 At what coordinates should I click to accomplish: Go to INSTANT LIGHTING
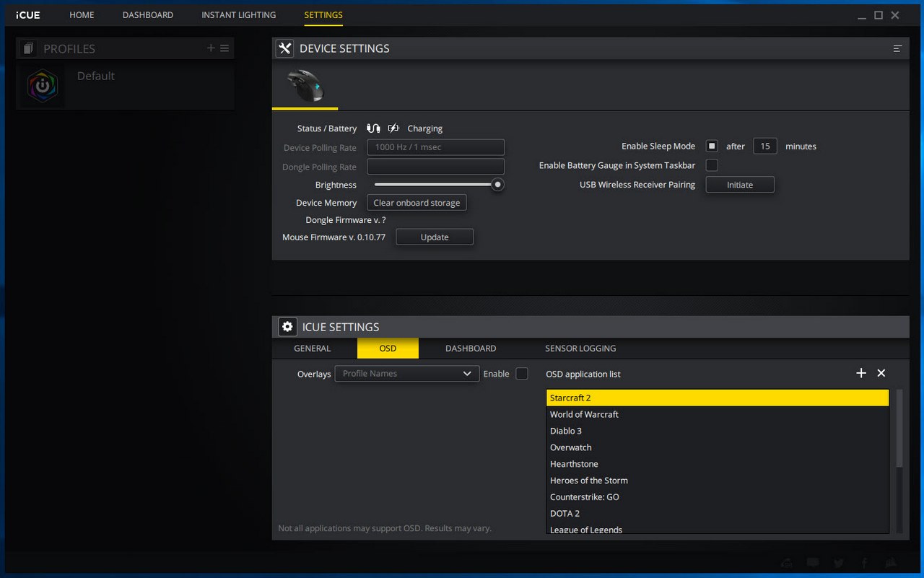238,15
